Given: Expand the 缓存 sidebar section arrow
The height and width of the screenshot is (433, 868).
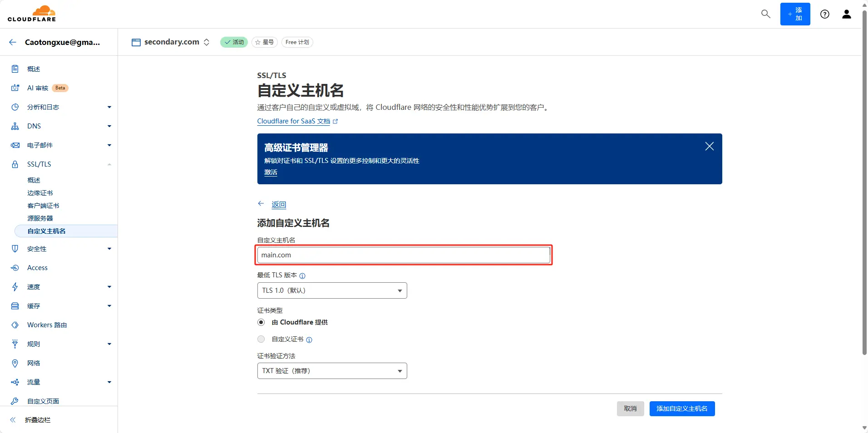Looking at the screenshot, I should coord(109,306).
